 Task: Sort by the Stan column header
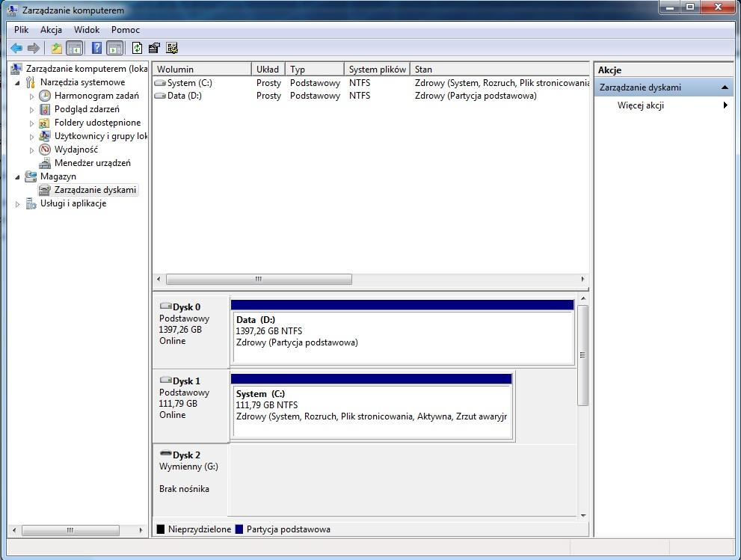click(500, 70)
